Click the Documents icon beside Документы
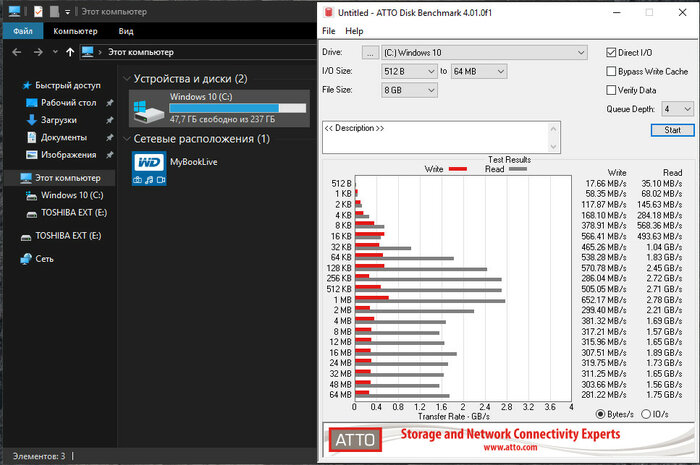The image size is (700, 465). pos(31,137)
